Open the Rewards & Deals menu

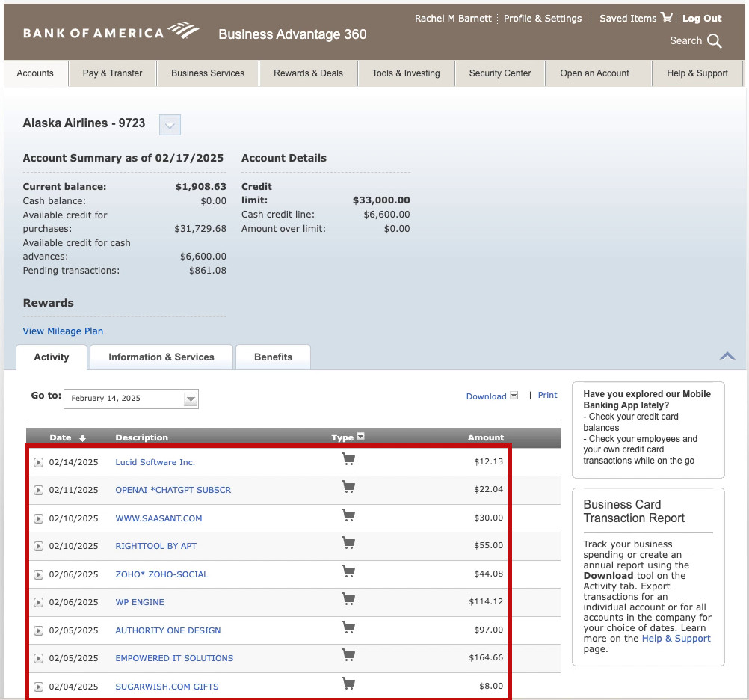click(x=308, y=73)
